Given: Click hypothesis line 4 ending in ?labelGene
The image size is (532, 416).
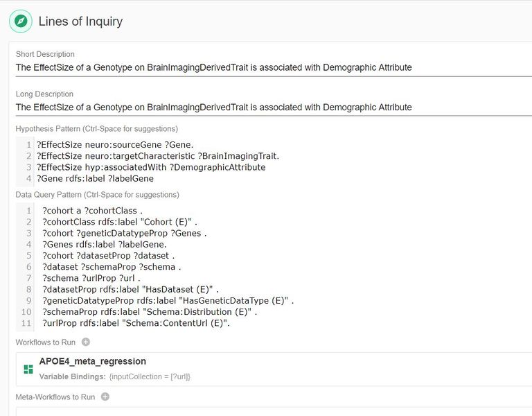Looking at the screenshot, I should pyautogui.click(x=95, y=178).
